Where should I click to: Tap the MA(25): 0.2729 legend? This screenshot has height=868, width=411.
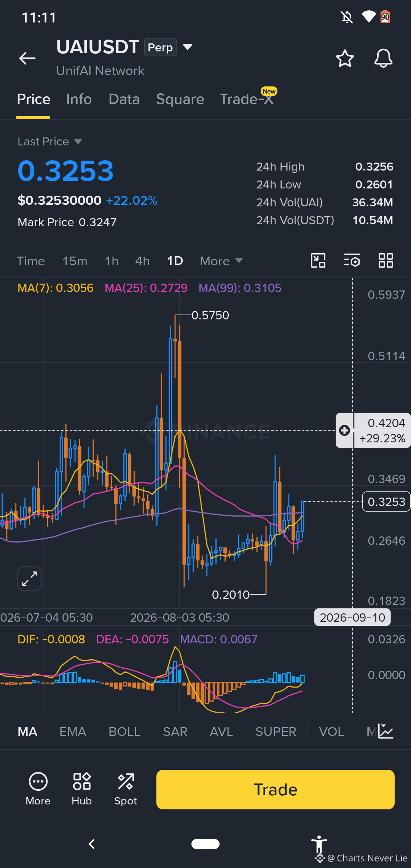click(x=146, y=288)
